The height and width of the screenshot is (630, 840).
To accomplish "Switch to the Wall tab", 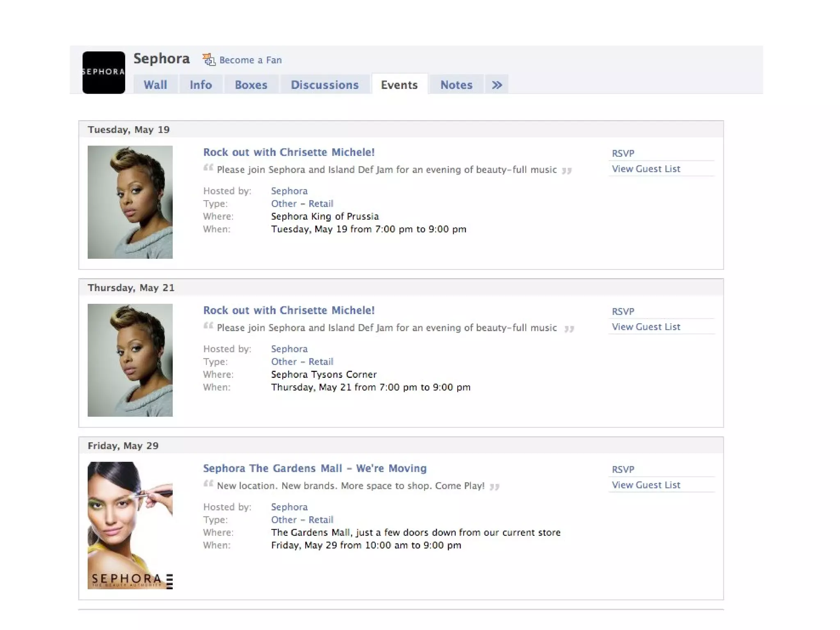I will (x=155, y=85).
